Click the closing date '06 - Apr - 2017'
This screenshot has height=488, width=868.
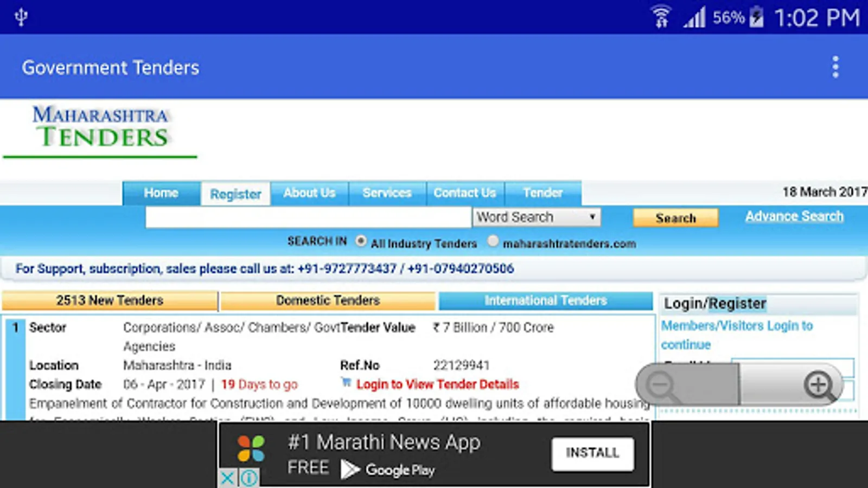pyautogui.click(x=164, y=384)
